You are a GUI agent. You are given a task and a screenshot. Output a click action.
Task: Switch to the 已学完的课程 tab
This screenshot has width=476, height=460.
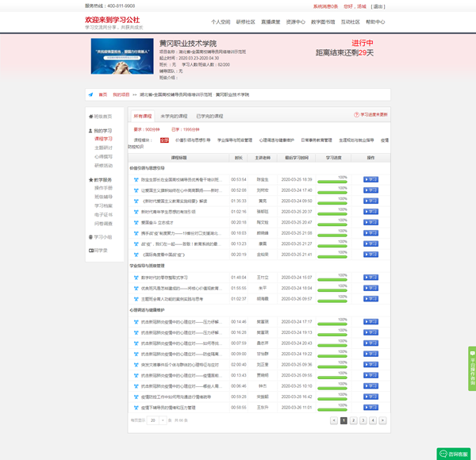point(210,115)
